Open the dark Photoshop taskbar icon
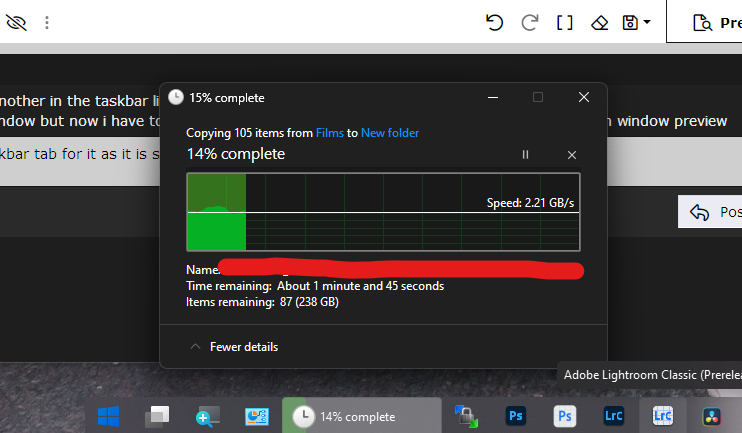Screen dimensions: 742x433 [x=515, y=416]
